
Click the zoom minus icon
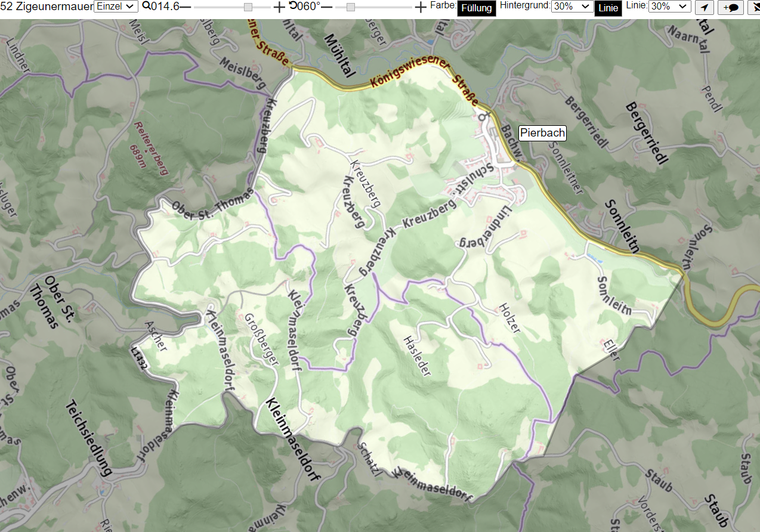coord(186,7)
